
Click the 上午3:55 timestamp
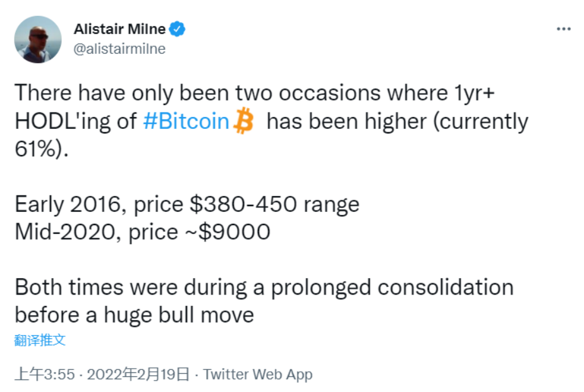[x=44, y=374]
